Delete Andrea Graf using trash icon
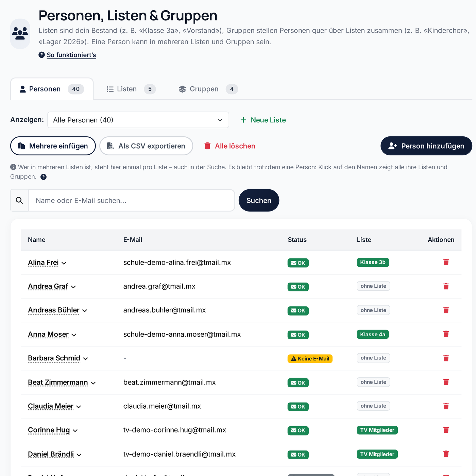This screenshot has width=476, height=476. 446,286
